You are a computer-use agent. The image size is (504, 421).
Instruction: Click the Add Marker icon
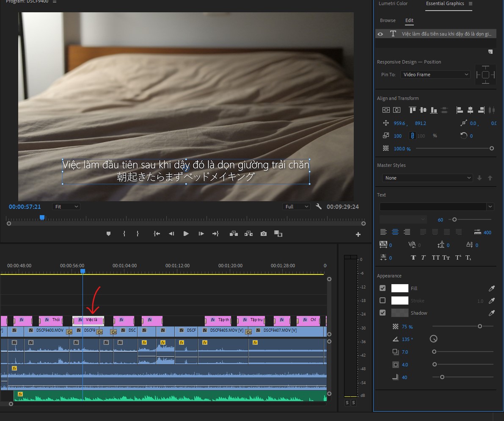108,233
